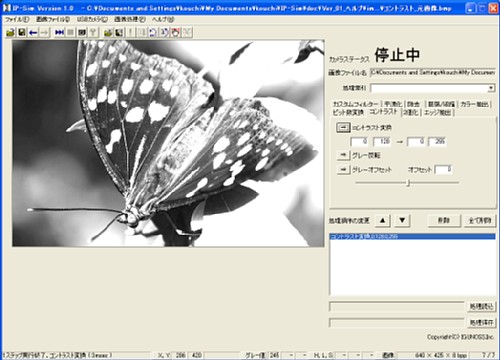Switch to the カスタムフィルター tab
The height and width of the screenshot is (360, 500).
click(356, 104)
